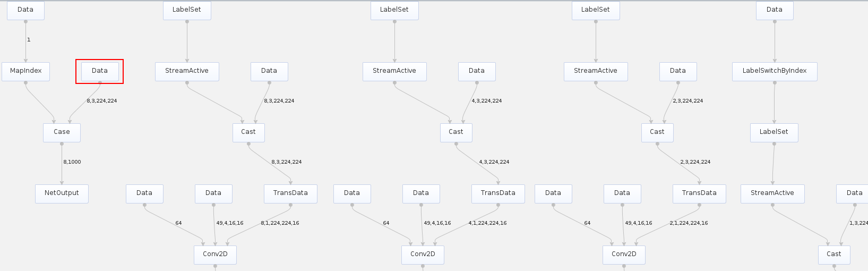Click the red-highlighted Data node
Viewport: 868px width, 271px height.
pyautogui.click(x=100, y=71)
